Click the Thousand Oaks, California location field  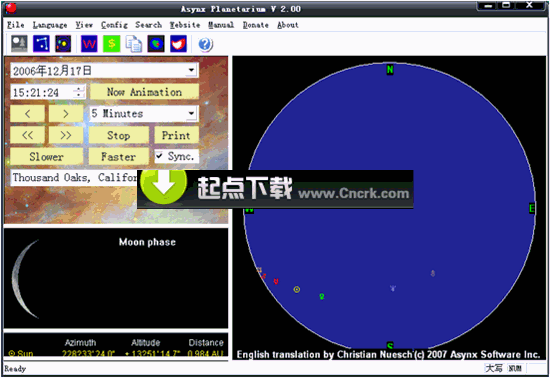[74, 177]
